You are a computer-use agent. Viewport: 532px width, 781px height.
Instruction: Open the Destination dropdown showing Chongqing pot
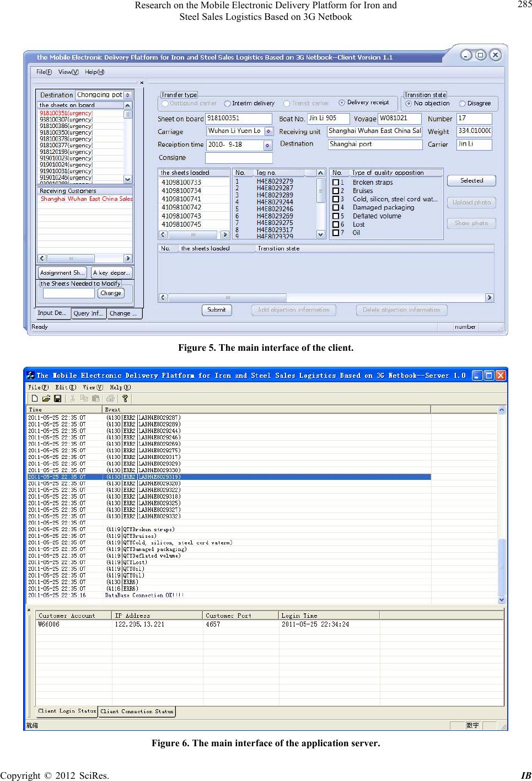127,95
